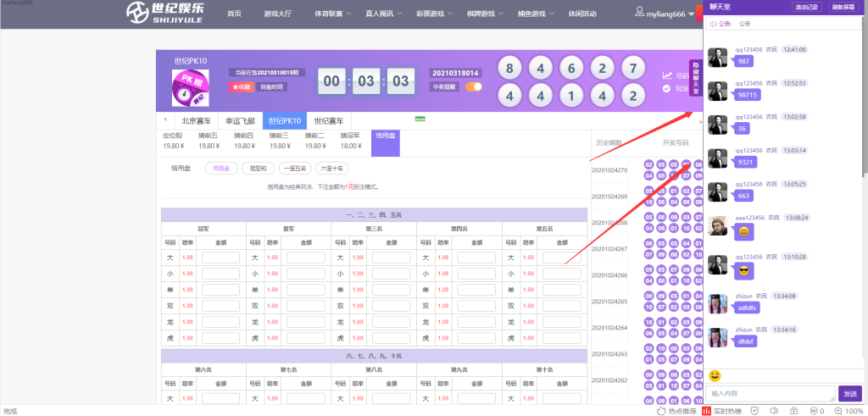This screenshot has width=868, height=416.
Task: Switch to the 世纪赛车 tab
Action: [x=330, y=120]
